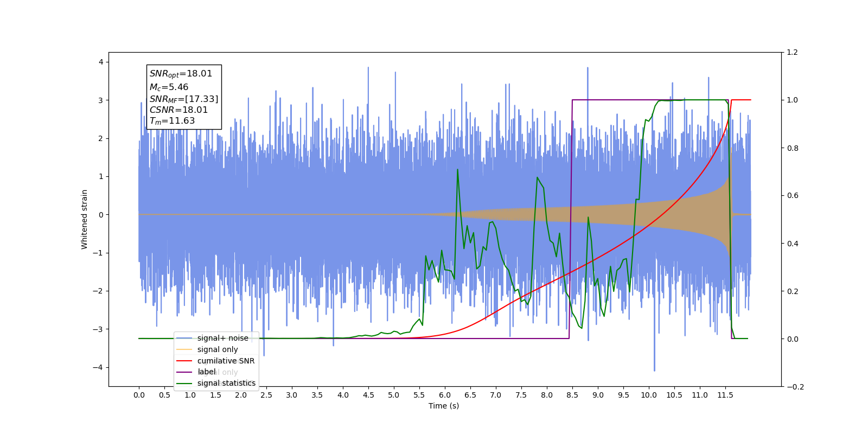868x434 pixels.
Task: Click the SNRMF=[17.33] annotation
Action: (x=184, y=99)
